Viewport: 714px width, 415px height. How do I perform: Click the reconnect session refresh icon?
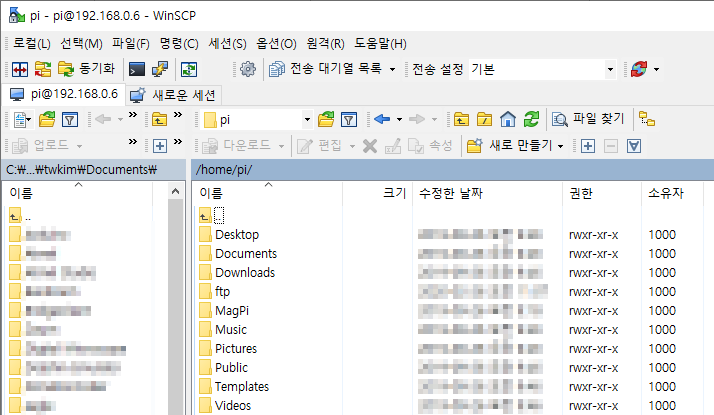click(639, 69)
